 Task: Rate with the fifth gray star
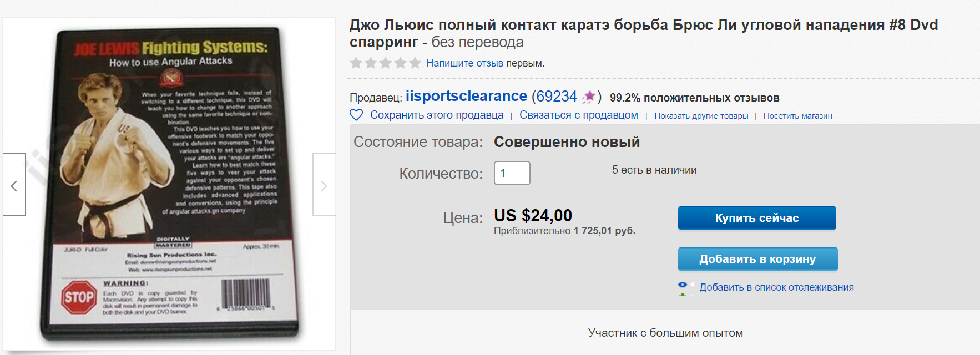pyautogui.click(x=415, y=63)
